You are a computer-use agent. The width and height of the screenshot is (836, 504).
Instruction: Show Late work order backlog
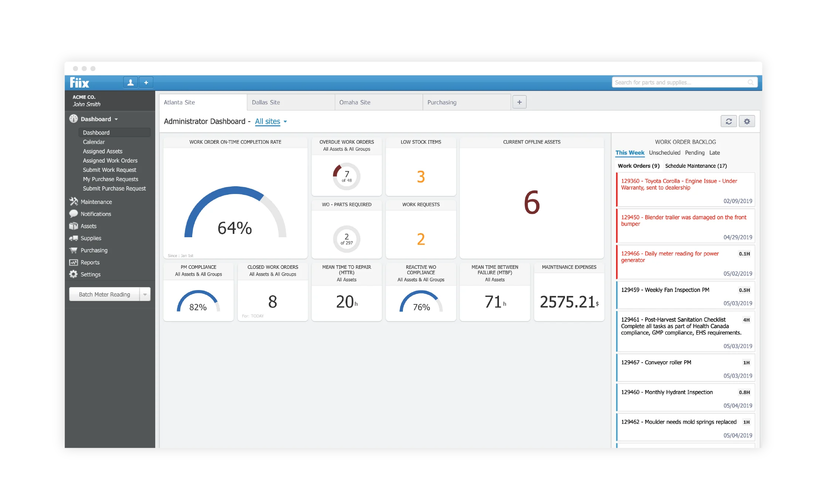pyautogui.click(x=714, y=153)
